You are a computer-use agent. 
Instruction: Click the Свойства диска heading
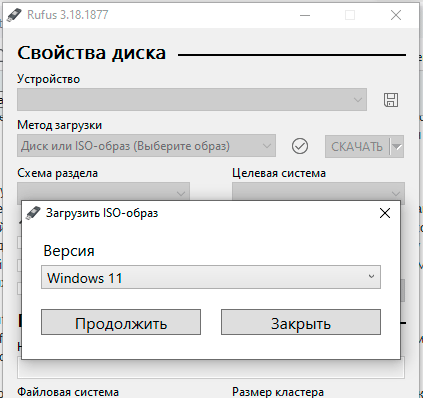pyautogui.click(x=91, y=53)
